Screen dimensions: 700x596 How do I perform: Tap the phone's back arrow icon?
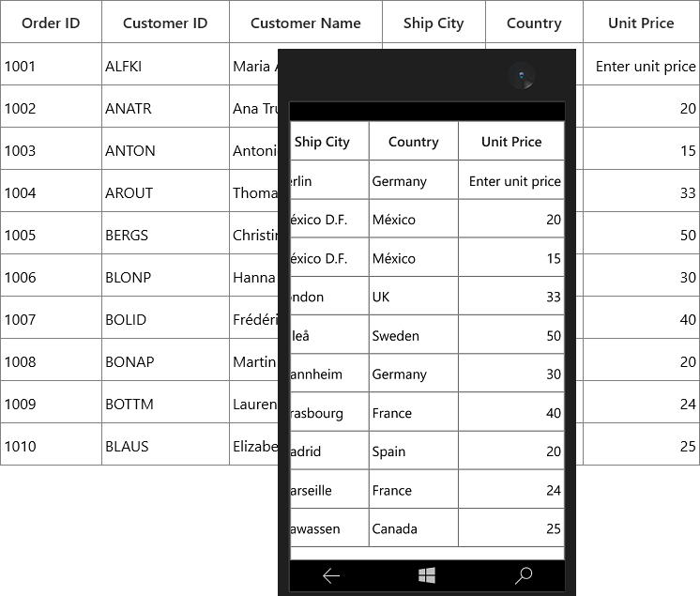[x=331, y=576]
